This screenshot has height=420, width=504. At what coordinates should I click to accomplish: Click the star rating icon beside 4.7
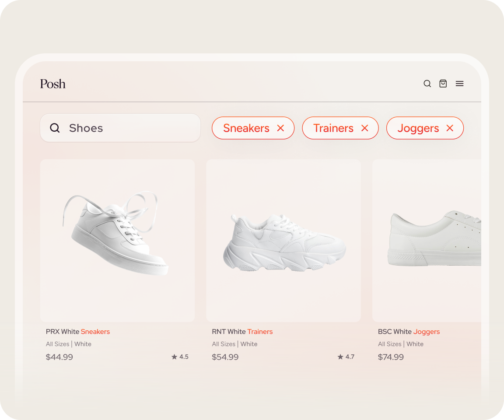click(x=340, y=357)
